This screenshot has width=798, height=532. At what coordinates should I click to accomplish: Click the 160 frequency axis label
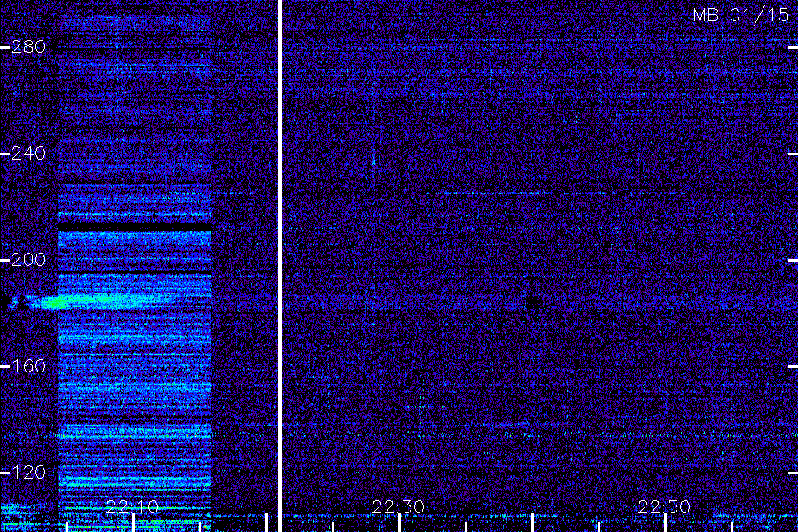click(x=28, y=366)
